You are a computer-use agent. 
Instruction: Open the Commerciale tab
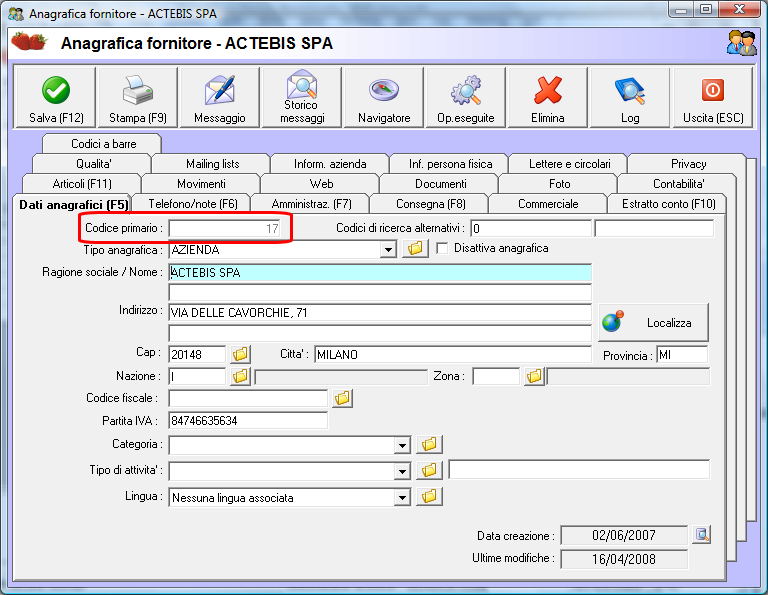click(548, 204)
